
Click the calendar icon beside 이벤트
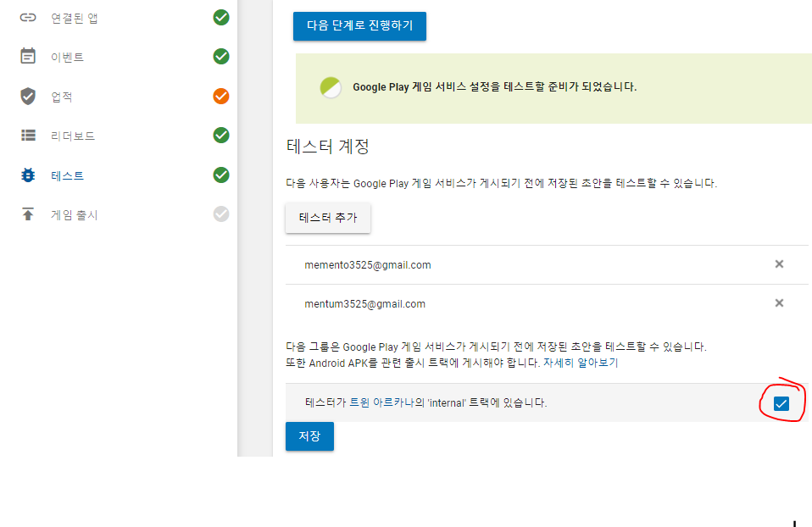28,56
